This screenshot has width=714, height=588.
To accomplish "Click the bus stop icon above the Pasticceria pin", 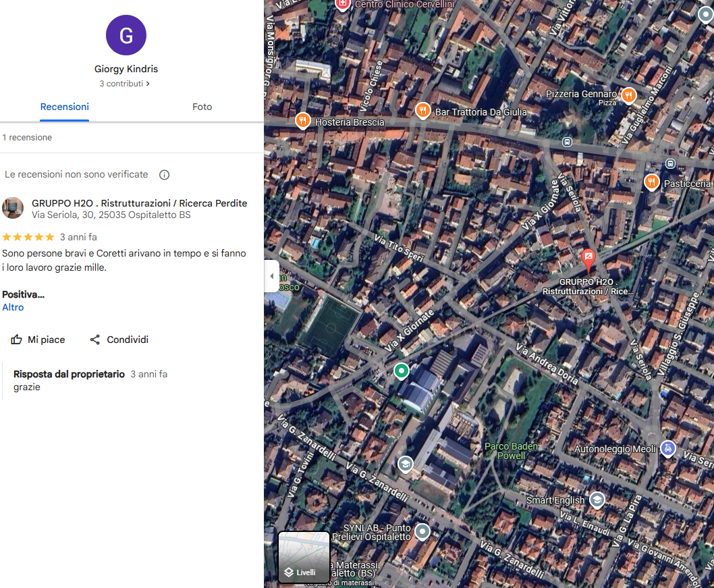I will click(x=670, y=163).
